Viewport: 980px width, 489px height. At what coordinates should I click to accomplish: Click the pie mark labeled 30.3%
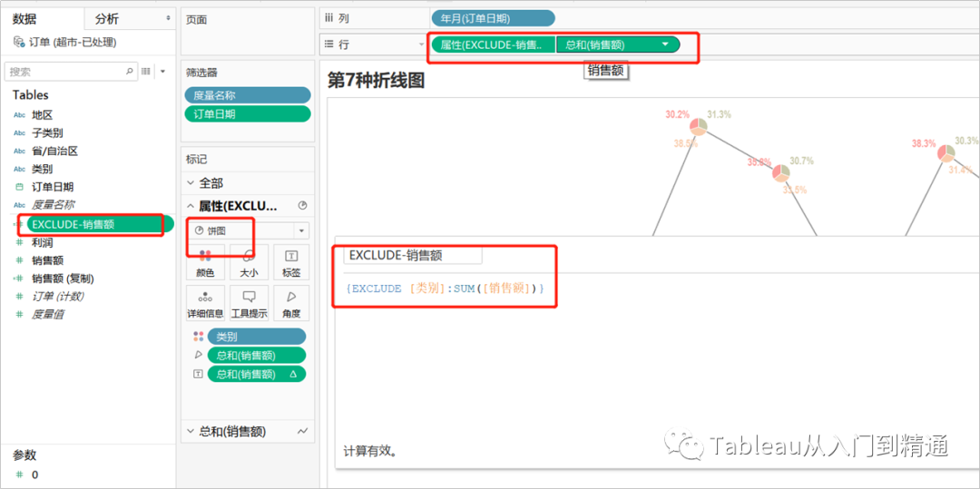946,153
